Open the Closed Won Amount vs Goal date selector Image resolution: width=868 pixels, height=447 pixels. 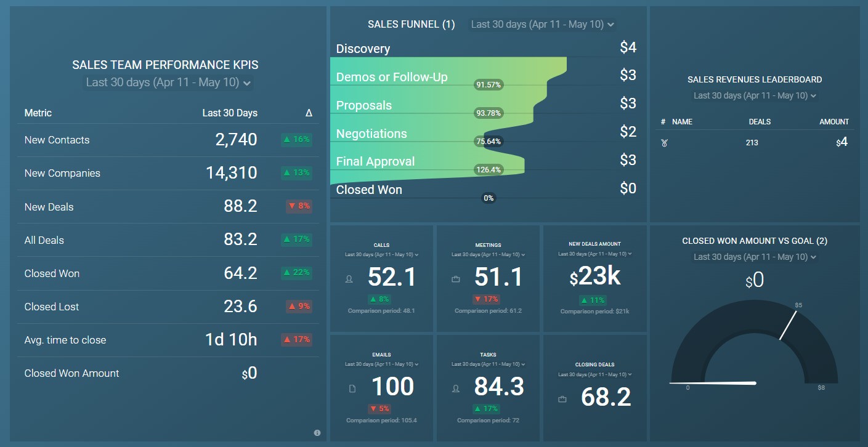coord(754,257)
